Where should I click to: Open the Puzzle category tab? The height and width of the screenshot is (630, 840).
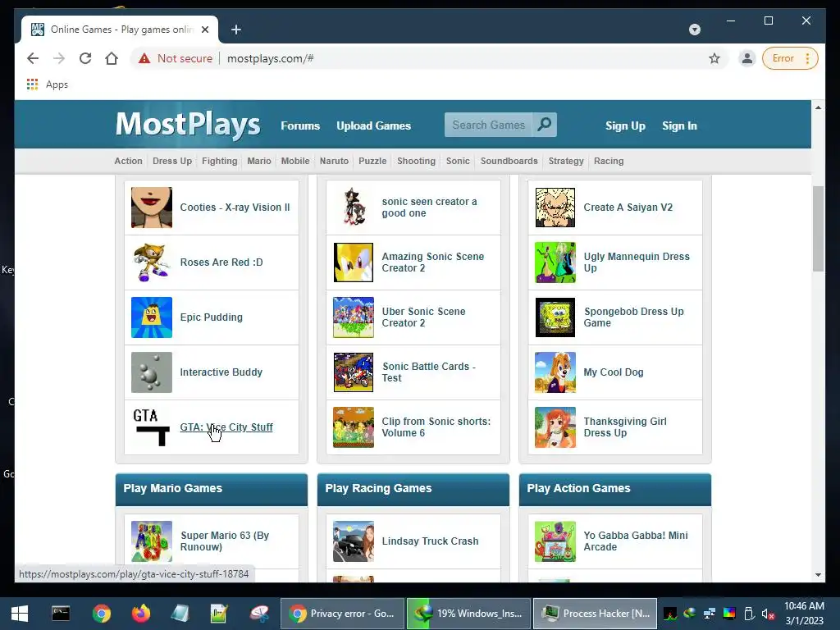click(372, 161)
